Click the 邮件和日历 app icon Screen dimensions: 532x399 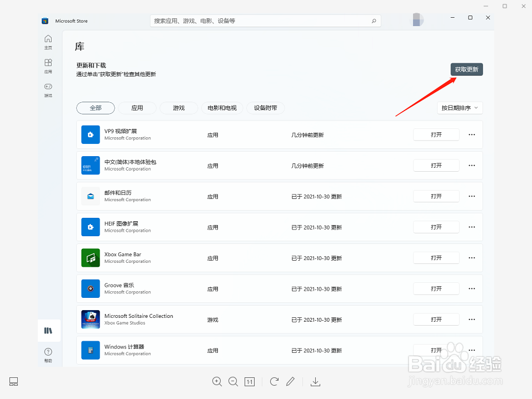[91, 197]
